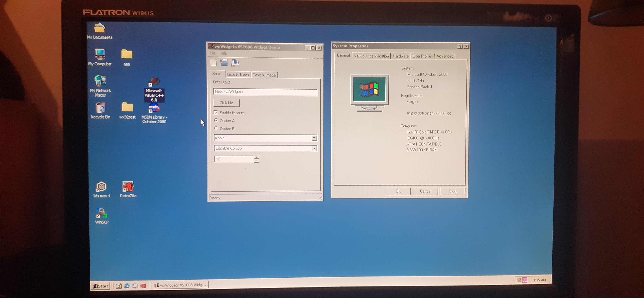Decrease the spinner value below 42
Image resolution: width=644 pixels, height=298 pixels.
point(256,161)
